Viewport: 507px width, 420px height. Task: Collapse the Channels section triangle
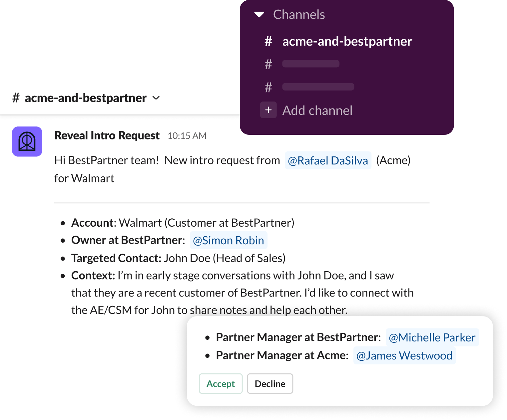[x=259, y=14]
